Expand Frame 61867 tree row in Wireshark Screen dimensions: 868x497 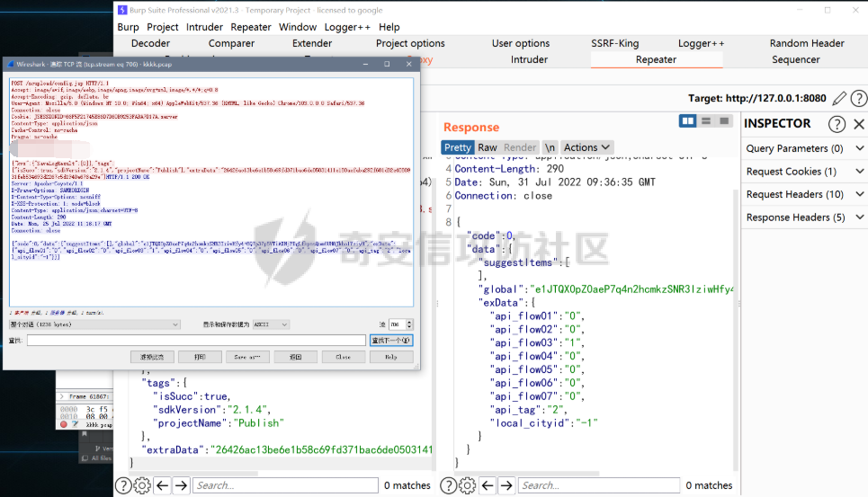pos(62,396)
